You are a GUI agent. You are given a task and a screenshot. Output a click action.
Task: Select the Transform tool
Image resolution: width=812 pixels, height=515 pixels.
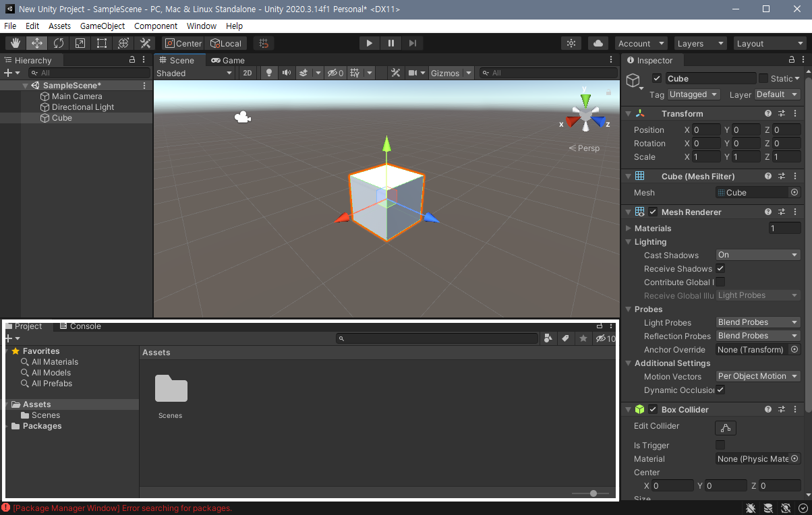point(123,43)
